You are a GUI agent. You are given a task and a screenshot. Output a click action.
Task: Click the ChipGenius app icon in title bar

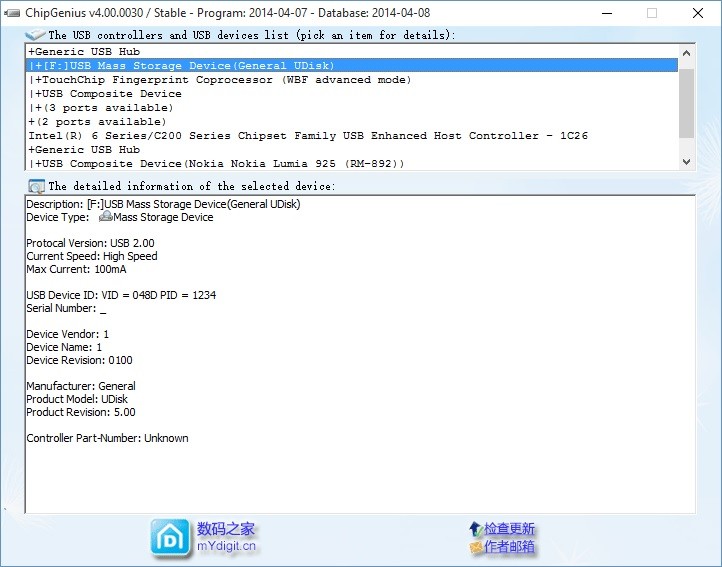12,13
